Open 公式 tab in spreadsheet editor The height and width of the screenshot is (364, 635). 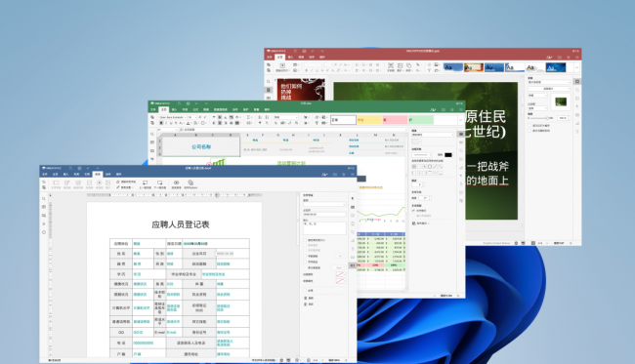pyautogui.click(x=195, y=109)
